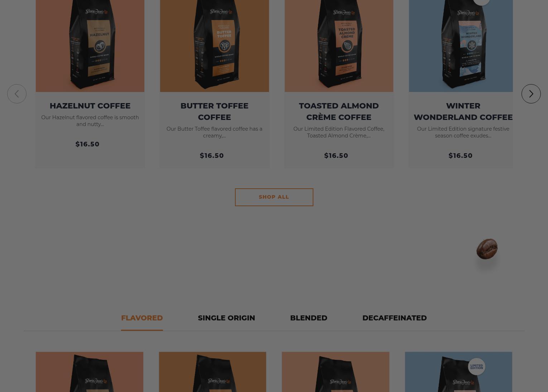Click the previous carousel arrow
The height and width of the screenshot is (392, 548).
pos(17,94)
